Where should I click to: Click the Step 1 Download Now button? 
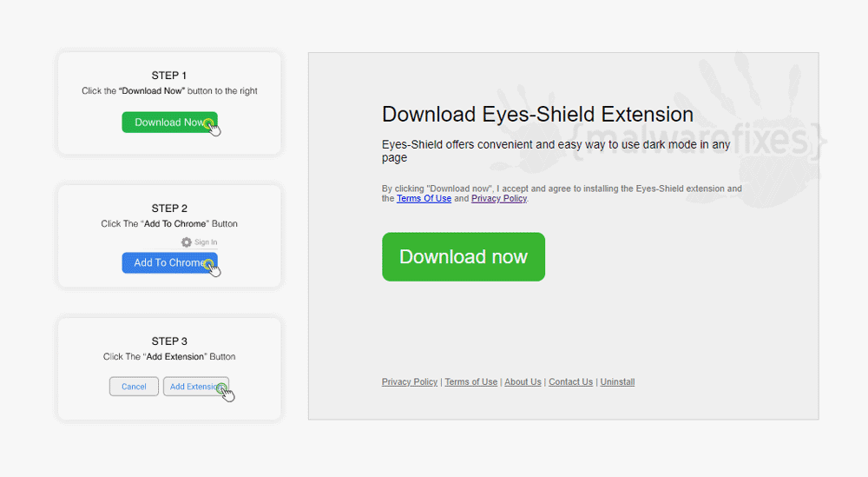click(x=169, y=123)
